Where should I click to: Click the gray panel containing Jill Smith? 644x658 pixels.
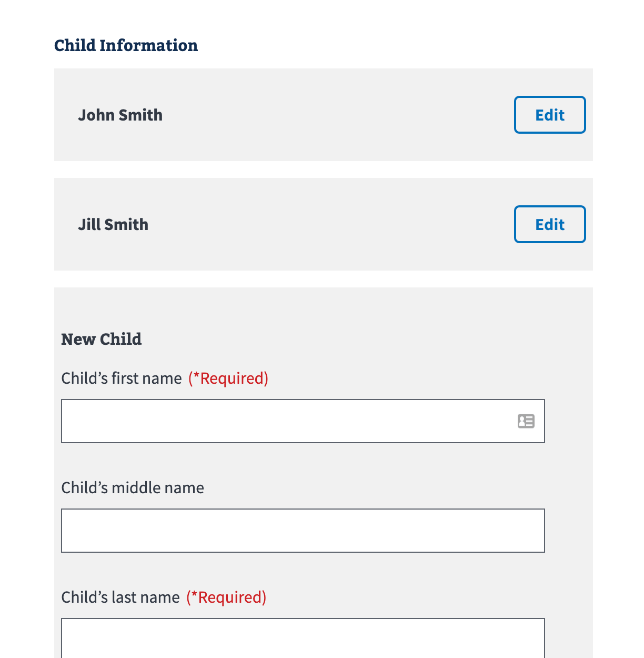(x=316, y=258)
